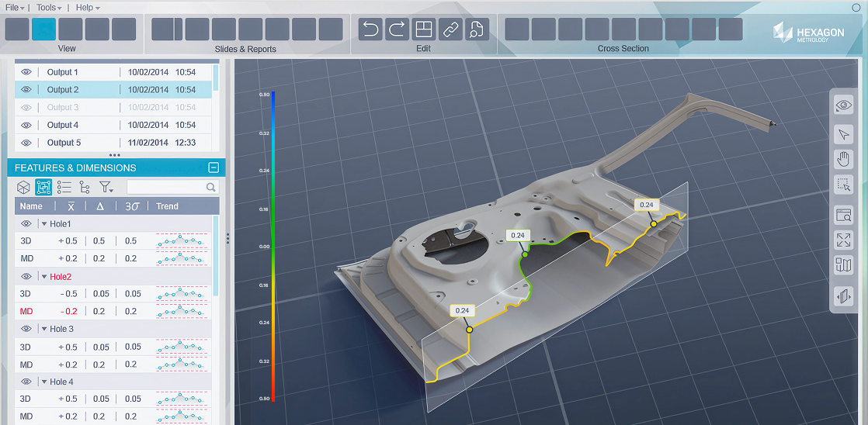
Task: Click the red MD label under Hole2
Action: pos(26,311)
